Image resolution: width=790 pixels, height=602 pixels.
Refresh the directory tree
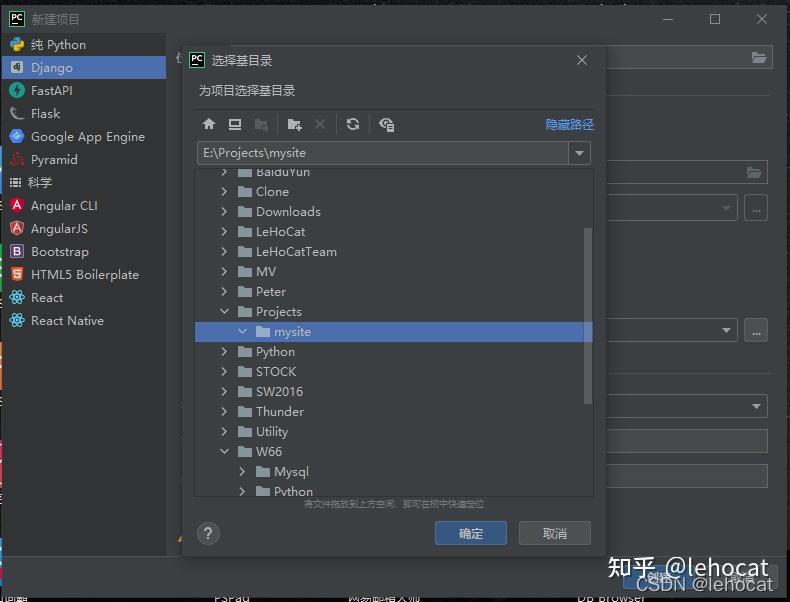click(x=353, y=124)
